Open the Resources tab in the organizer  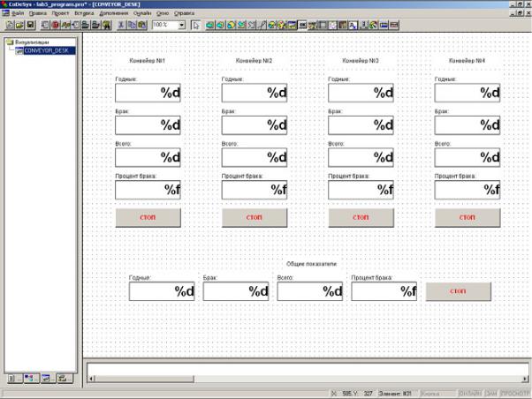65,378
